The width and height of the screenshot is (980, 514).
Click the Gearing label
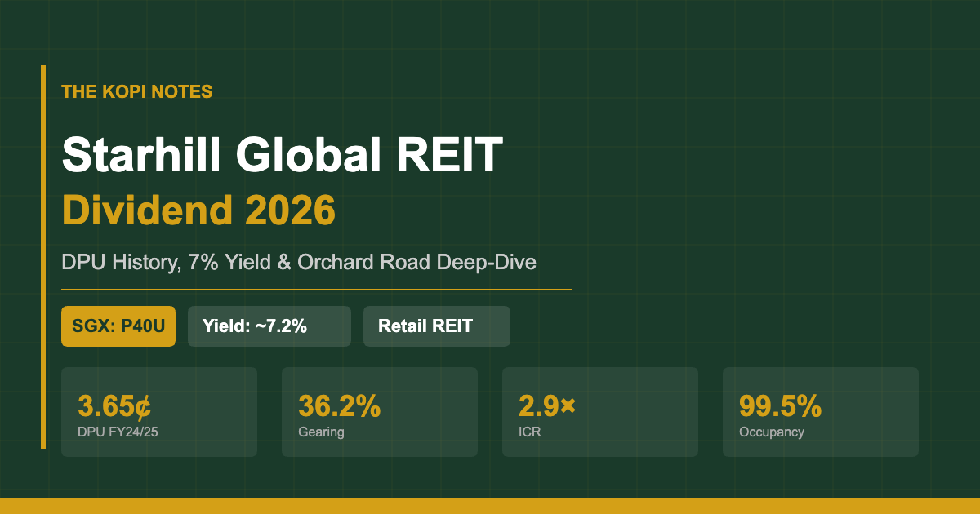(x=321, y=432)
